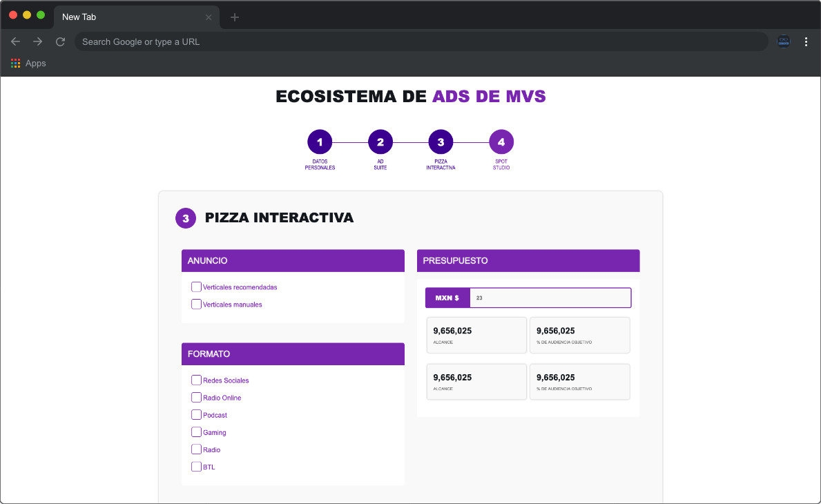Enable Redes Sociales format

tap(196, 380)
